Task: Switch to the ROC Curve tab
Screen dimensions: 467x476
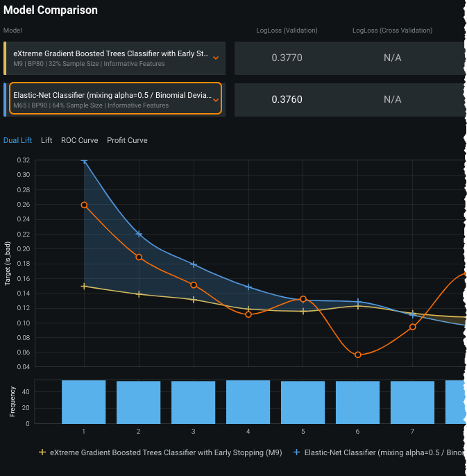Action: (79, 140)
